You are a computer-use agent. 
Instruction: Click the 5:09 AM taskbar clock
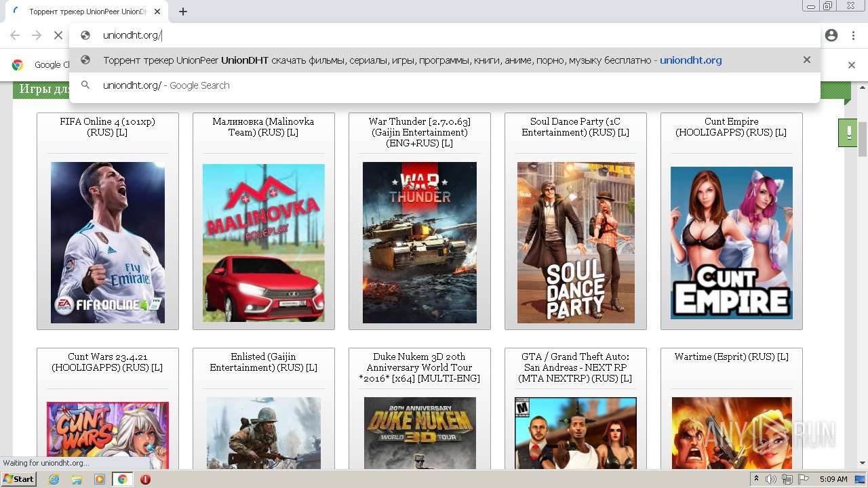tap(833, 479)
